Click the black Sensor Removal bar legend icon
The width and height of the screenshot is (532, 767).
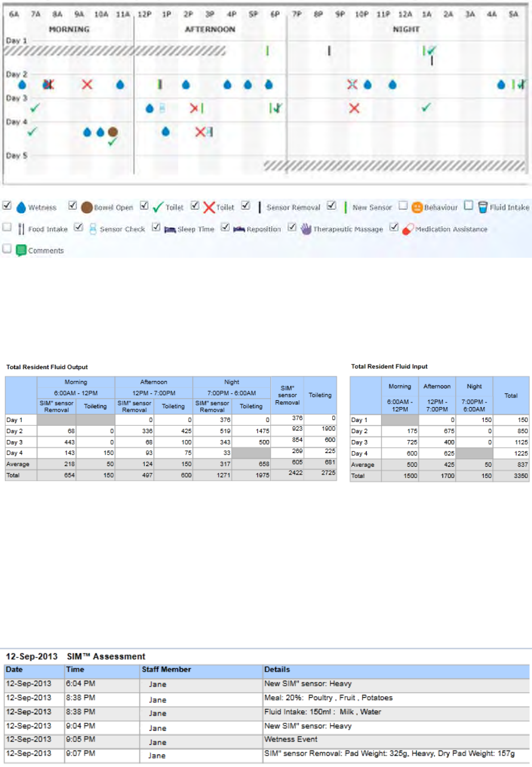(x=259, y=207)
